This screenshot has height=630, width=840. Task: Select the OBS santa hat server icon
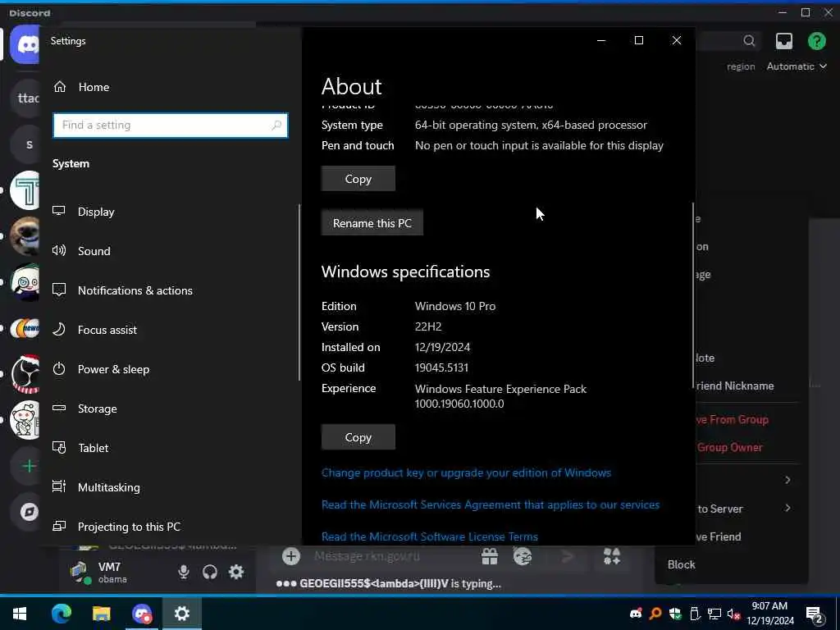pos(25,374)
